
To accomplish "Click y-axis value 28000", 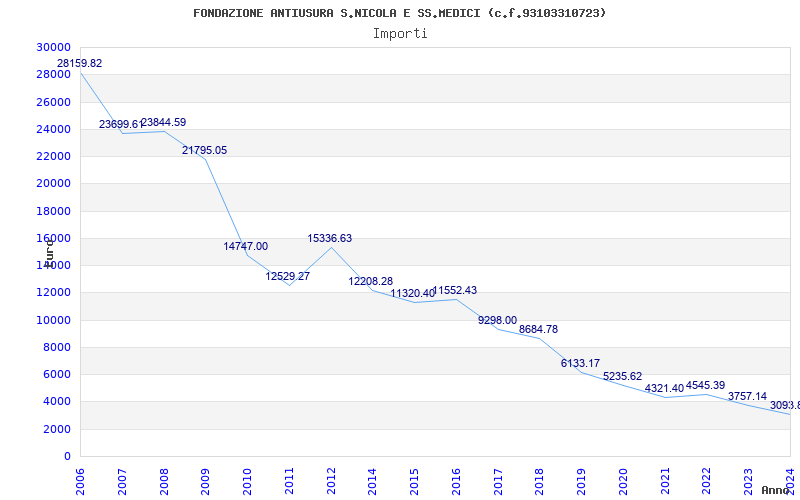I will click(53, 74).
